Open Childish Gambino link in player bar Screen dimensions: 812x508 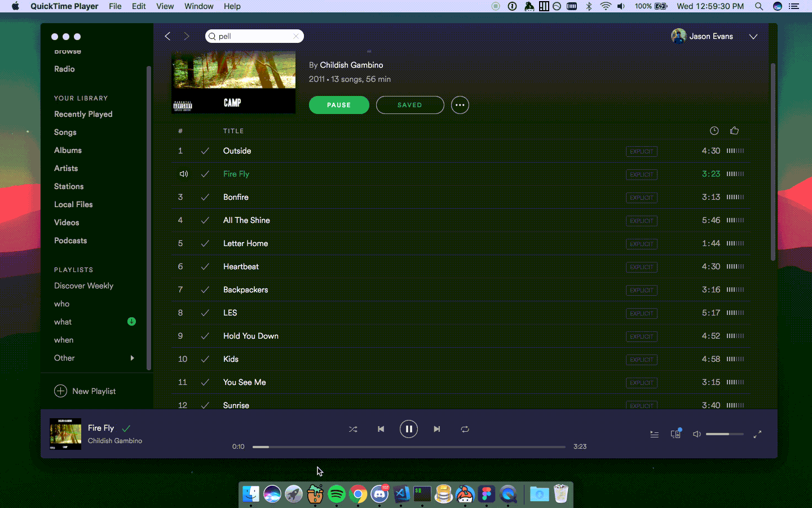coord(115,441)
